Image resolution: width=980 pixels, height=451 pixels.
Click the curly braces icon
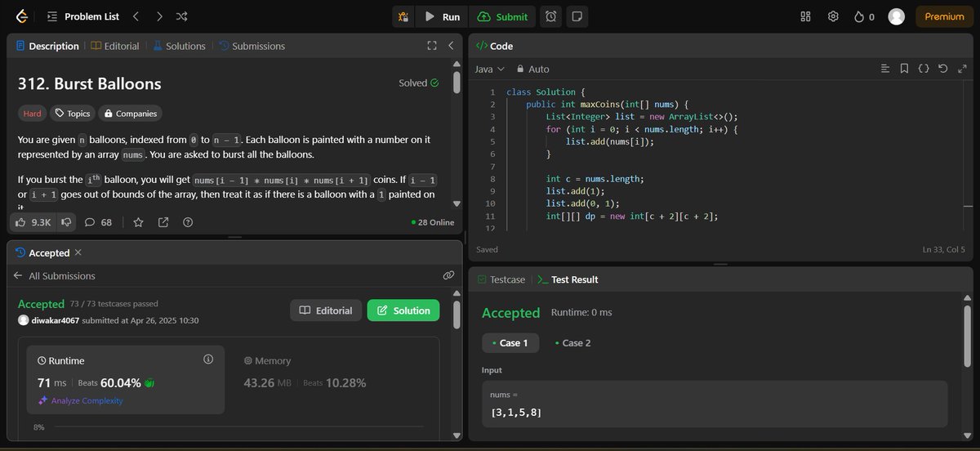(924, 69)
